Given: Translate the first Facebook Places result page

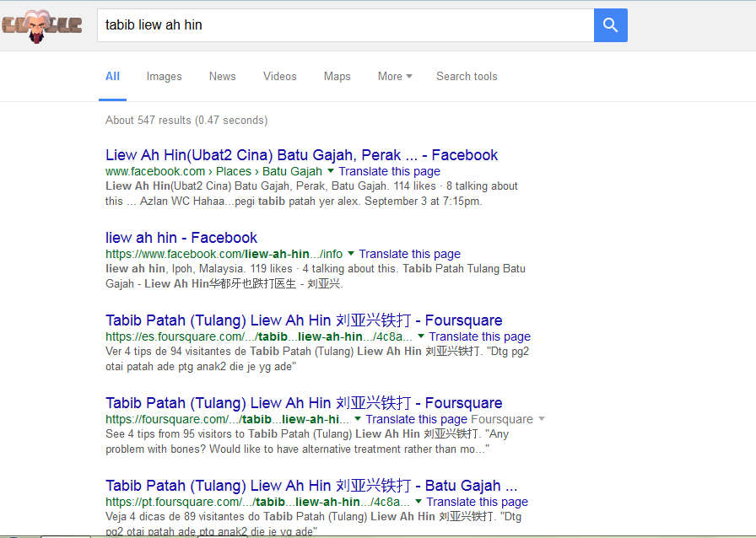Looking at the screenshot, I should tap(389, 172).
